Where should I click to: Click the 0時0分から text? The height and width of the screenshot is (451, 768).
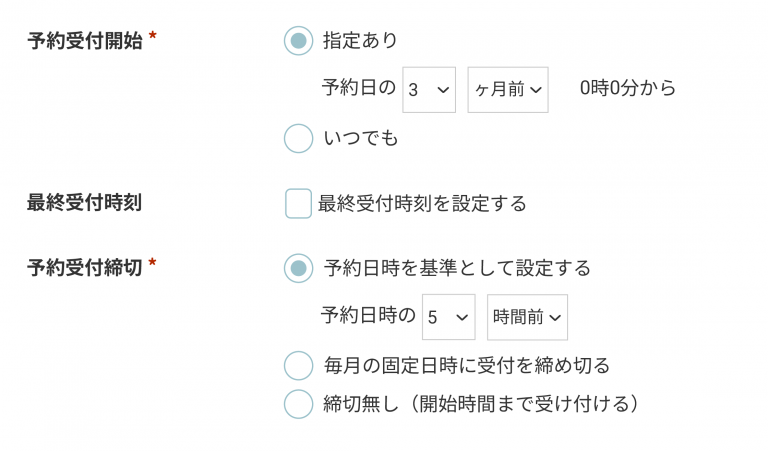(x=628, y=89)
